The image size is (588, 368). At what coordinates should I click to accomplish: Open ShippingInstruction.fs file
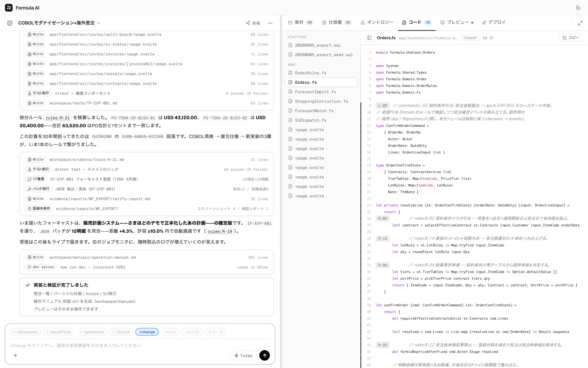tap(321, 101)
